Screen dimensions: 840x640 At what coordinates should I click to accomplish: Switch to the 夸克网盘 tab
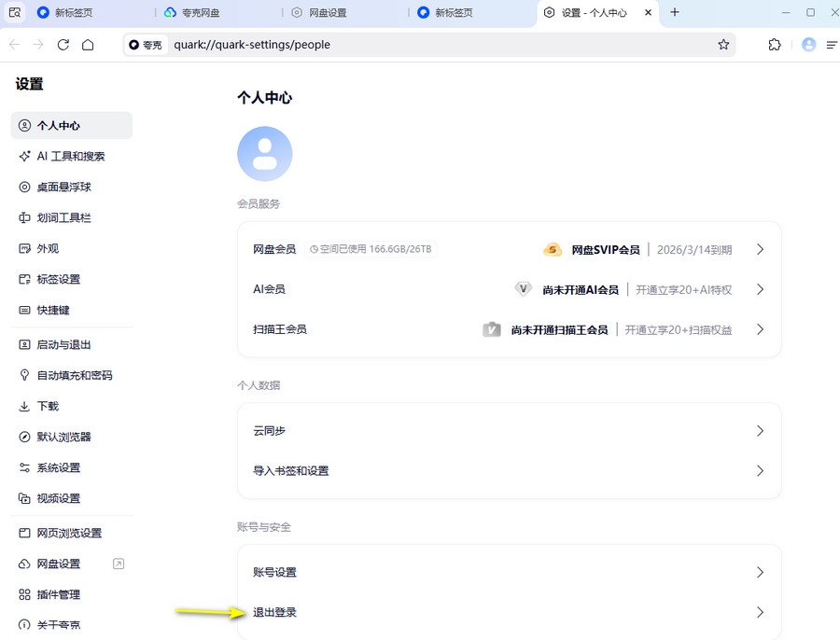(217, 13)
